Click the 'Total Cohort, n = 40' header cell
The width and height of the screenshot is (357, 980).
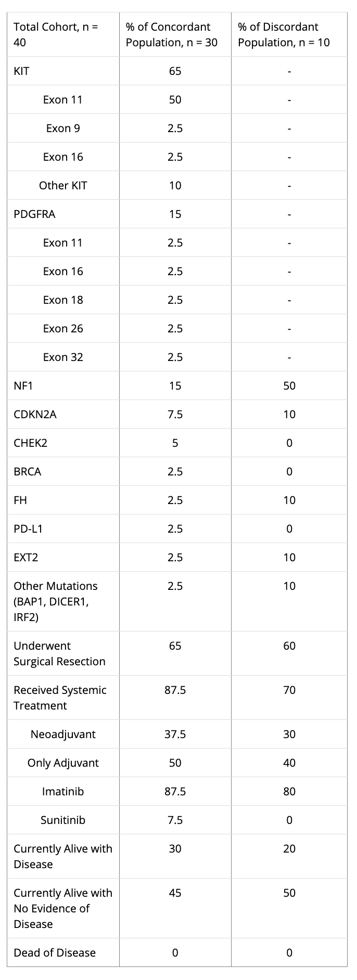pyautogui.click(x=56, y=35)
